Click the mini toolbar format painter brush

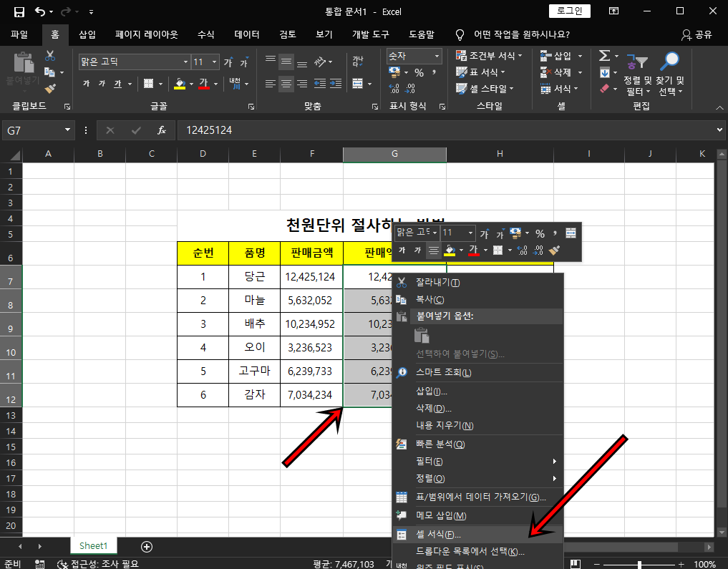point(554,251)
